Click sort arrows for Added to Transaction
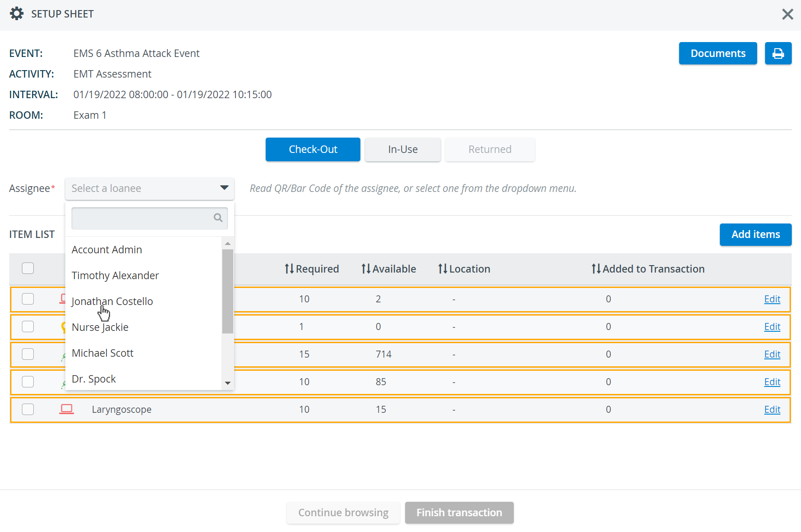The height and width of the screenshot is (532, 801). point(596,269)
